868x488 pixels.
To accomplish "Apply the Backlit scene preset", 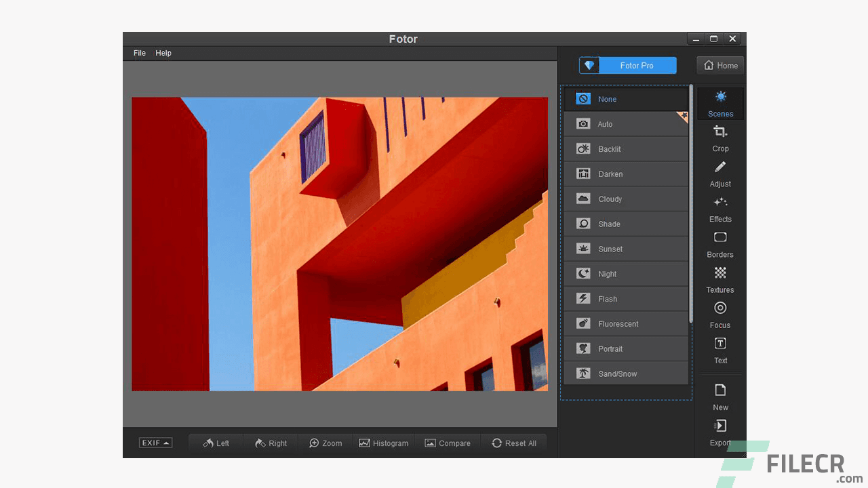I will (x=625, y=148).
